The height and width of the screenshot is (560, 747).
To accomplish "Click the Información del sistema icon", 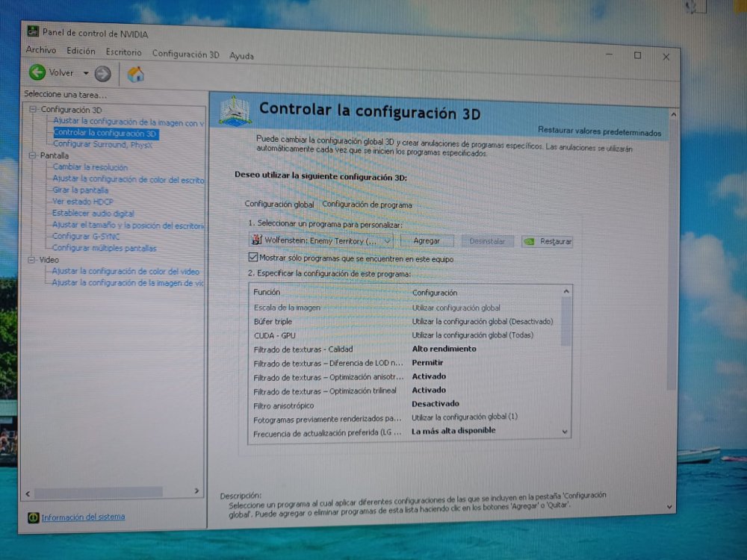I will click(x=33, y=517).
